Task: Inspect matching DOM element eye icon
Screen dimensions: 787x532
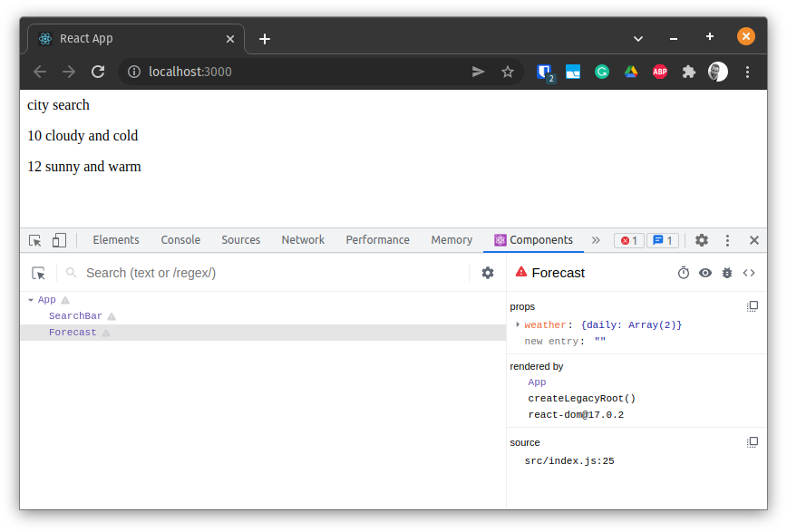Action: tap(705, 273)
